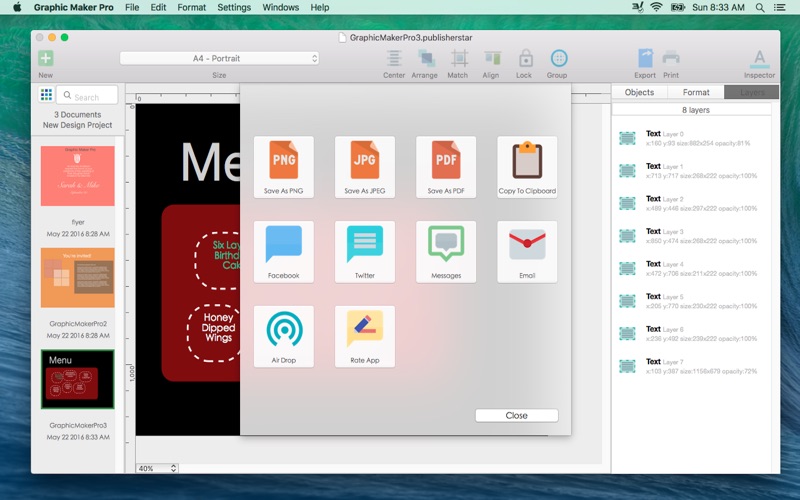Open the Settings menu

pyautogui.click(x=234, y=8)
